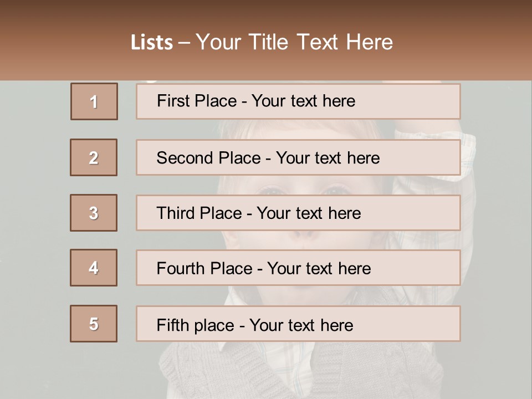Click the bold word Lists in title
This screenshot has width=532, height=399.
[152, 43]
